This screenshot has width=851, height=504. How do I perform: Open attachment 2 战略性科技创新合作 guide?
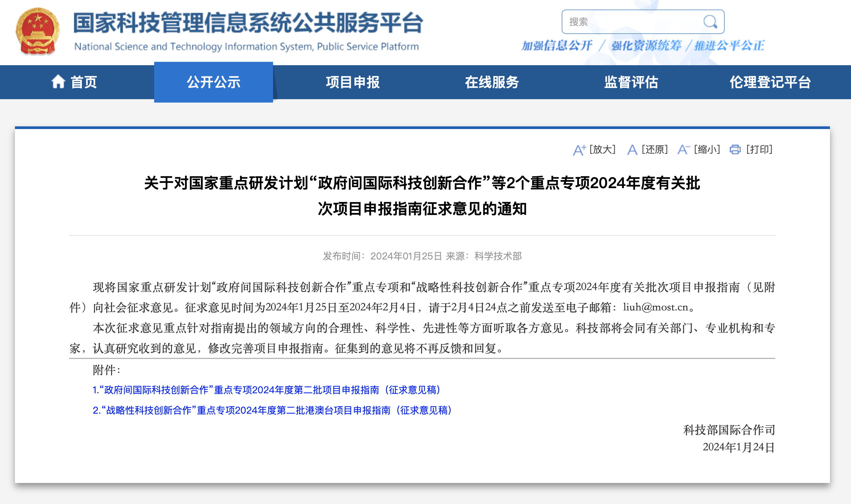coord(273,410)
